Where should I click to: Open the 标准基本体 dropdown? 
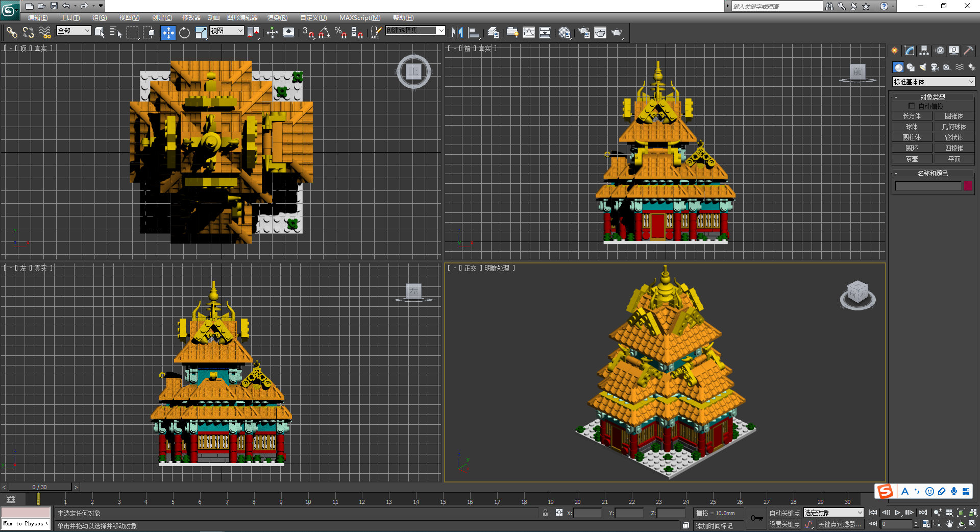934,82
